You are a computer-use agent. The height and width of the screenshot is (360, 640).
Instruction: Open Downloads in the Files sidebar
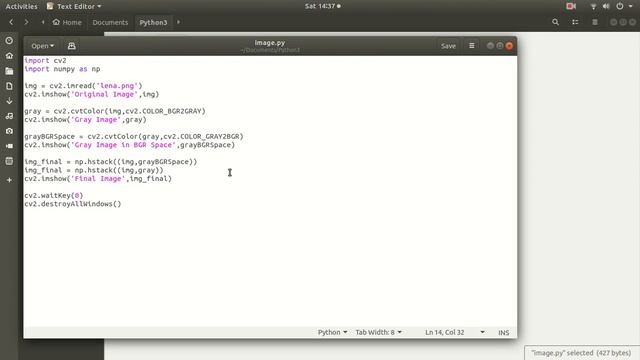click(9, 101)
